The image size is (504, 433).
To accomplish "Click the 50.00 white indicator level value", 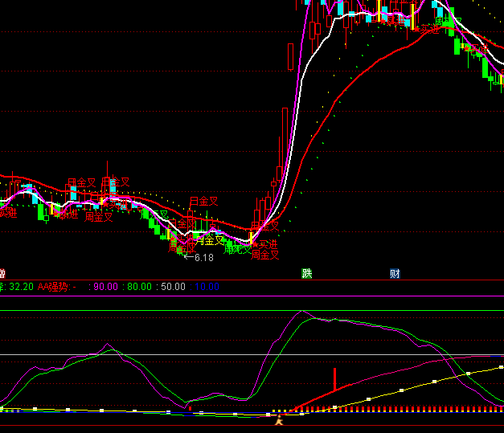I will (172, 287).
